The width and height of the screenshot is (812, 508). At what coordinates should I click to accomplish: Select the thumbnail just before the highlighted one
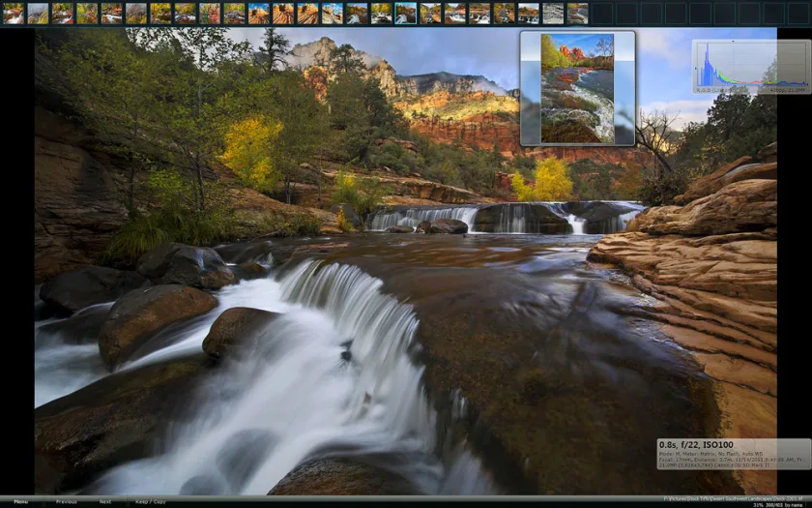click(x=381, y=14)
